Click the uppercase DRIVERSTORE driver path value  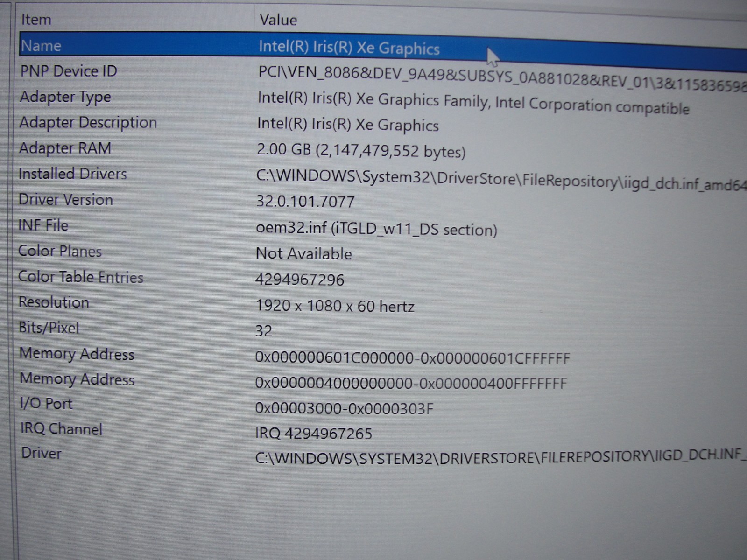pos(501,456)
